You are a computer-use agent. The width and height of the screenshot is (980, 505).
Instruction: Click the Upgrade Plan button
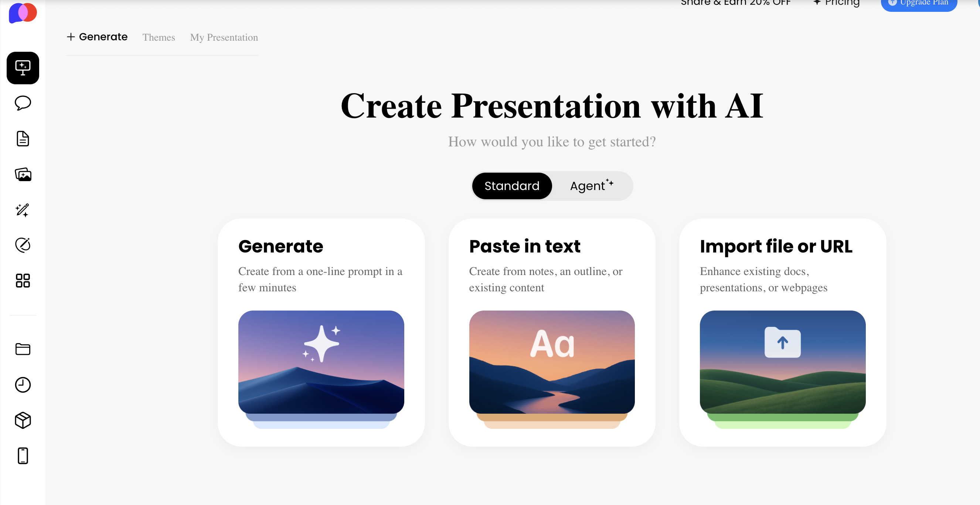tap(919, 3)
